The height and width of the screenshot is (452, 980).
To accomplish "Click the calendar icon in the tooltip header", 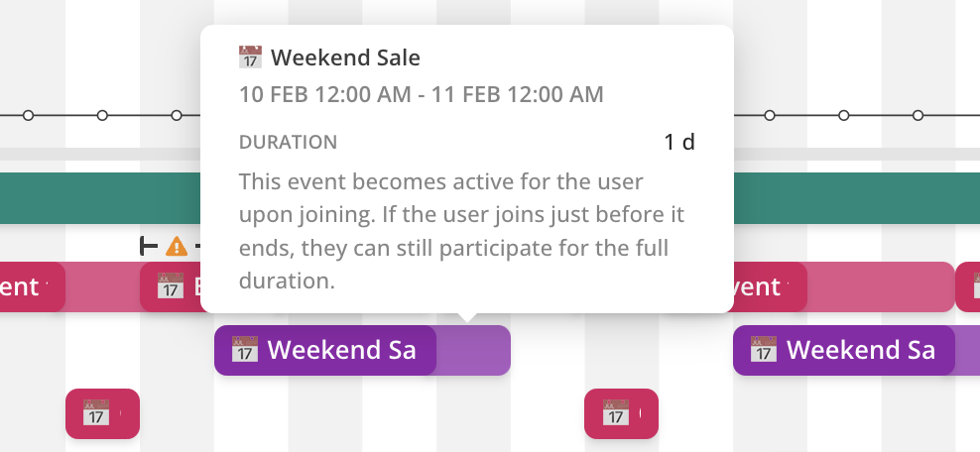I will tap(250, 57).
